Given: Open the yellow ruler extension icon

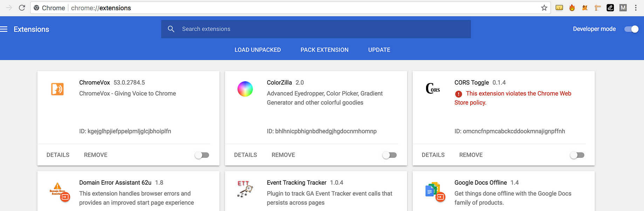Looking at the screenshot, I should point(559,8).
